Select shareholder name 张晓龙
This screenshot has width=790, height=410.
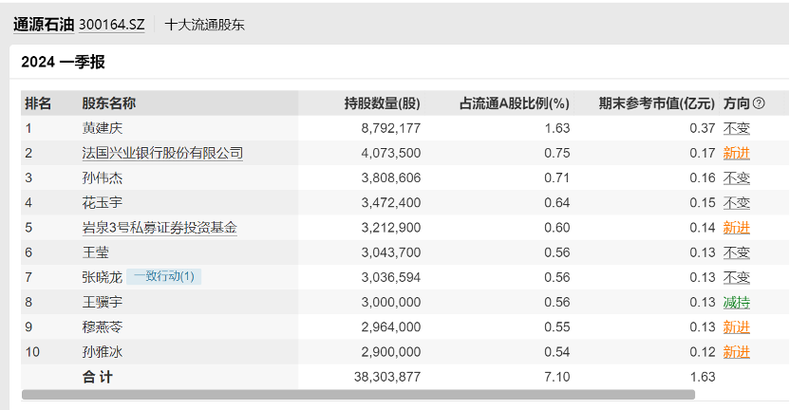click(102, 278)
